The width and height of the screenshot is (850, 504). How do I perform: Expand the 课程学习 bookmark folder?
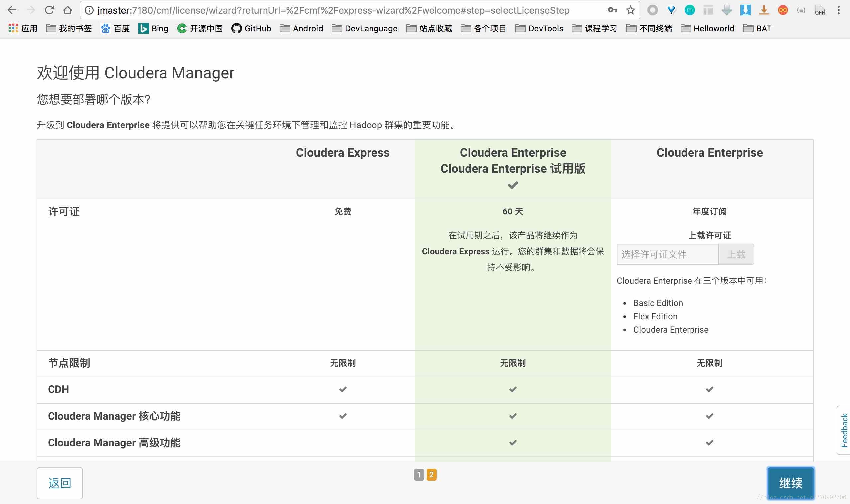(594, 28)
